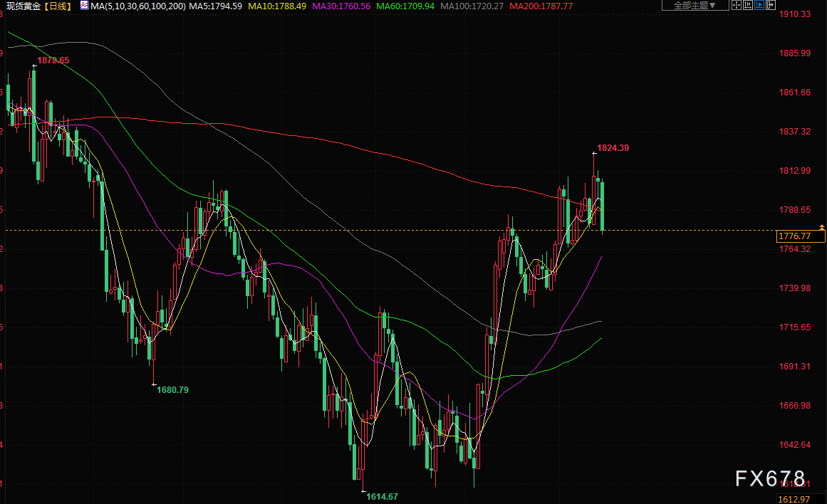Click the 1788.65 axis price
Image resolution: width=827 pixels, height=504 pixels.
click(x=795, y=210)
